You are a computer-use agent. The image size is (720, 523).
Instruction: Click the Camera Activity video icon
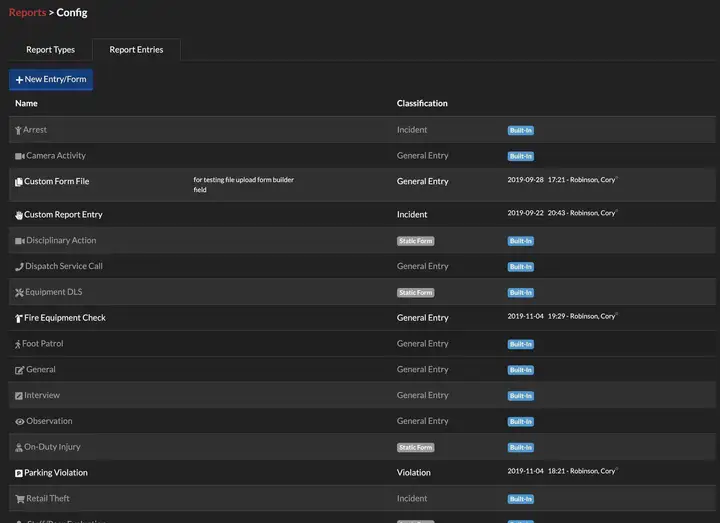coord(20,156)
